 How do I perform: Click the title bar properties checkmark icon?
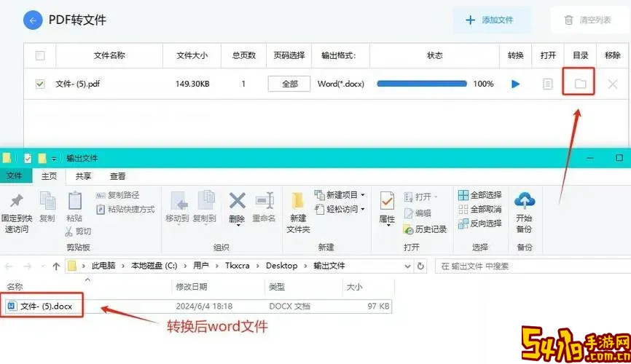(x=28, y=159)
